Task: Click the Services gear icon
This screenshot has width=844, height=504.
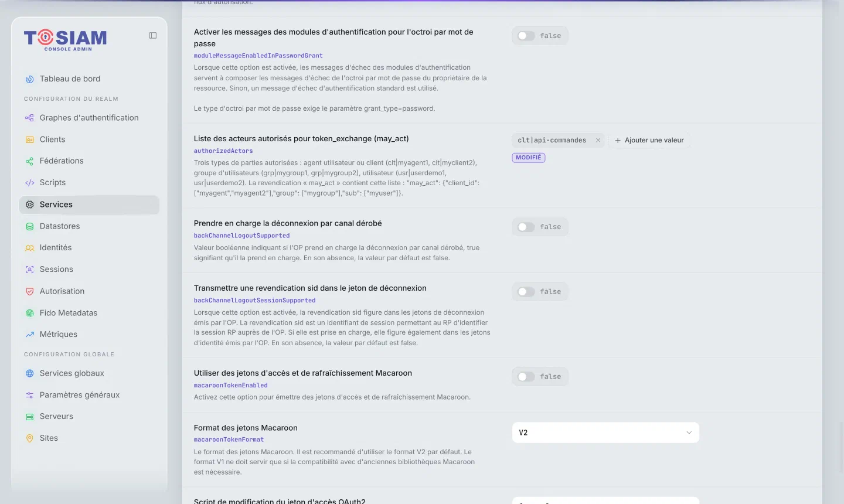Action: (29, 205)
